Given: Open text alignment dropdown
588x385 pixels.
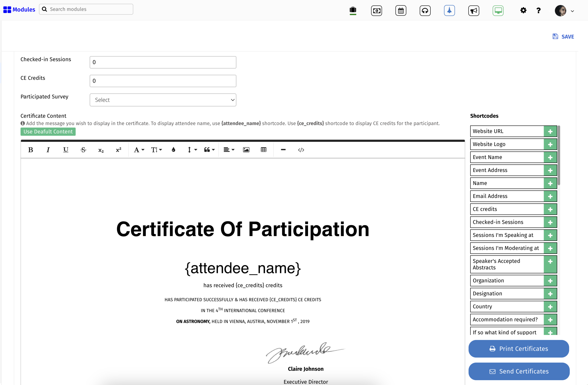Looking at the screenshot, I should (x=229, y=150).
